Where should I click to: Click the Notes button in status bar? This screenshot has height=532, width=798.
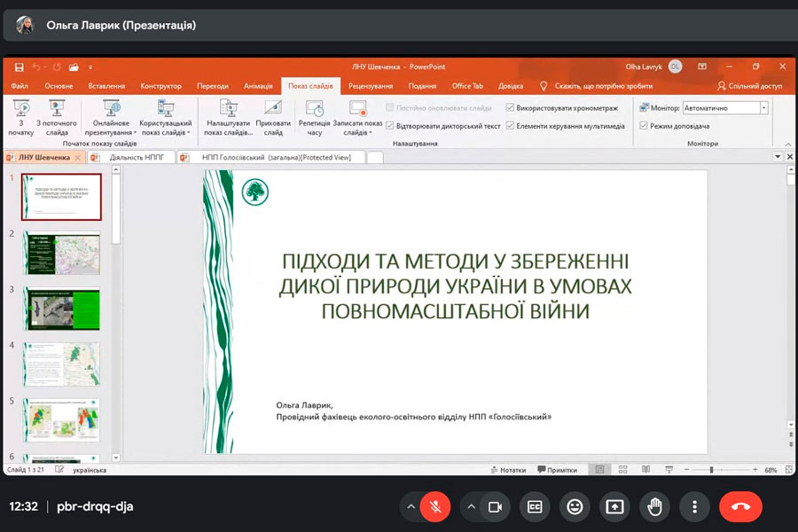(x=507, y=470)
